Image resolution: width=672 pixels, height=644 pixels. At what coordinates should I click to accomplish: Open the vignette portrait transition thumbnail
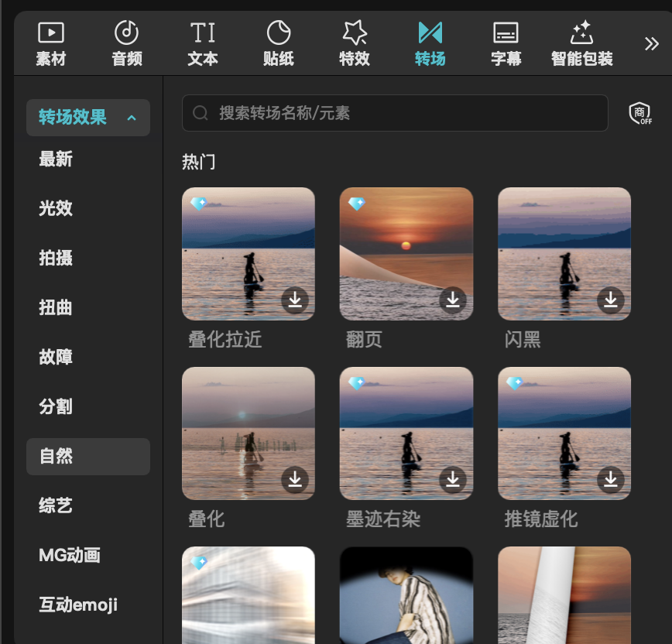(406, 595)
